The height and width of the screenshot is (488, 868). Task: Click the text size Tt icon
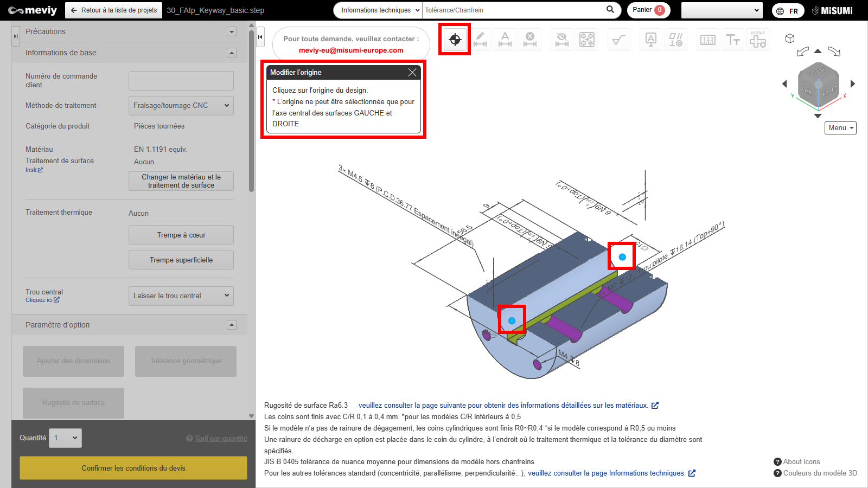pyautogui.click(x=733, y=40)
